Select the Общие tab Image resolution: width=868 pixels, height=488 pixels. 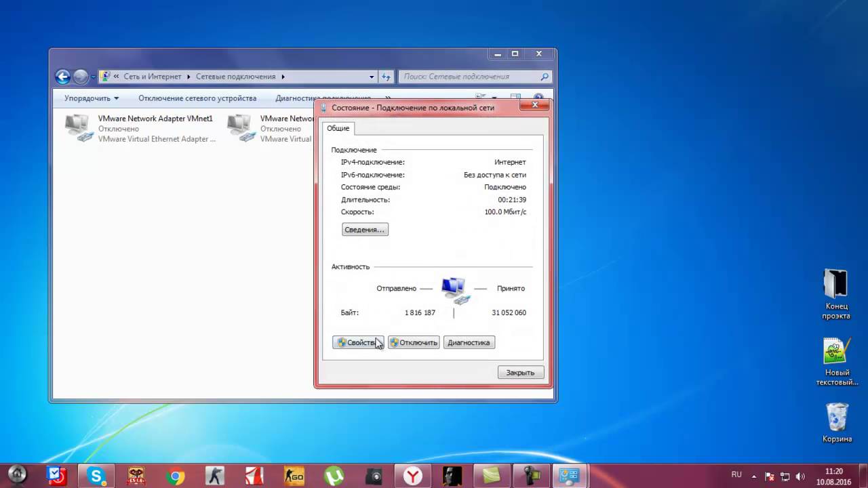[338, 128]
